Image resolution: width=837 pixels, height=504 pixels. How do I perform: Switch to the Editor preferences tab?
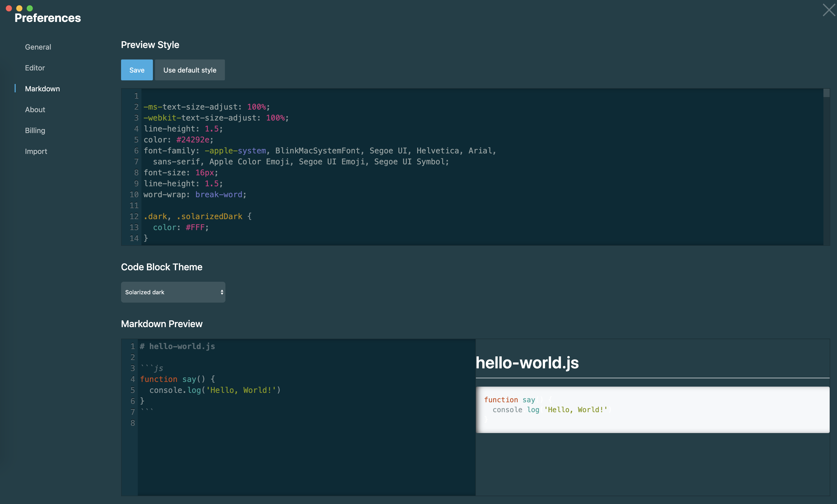[x=35, y=68]
